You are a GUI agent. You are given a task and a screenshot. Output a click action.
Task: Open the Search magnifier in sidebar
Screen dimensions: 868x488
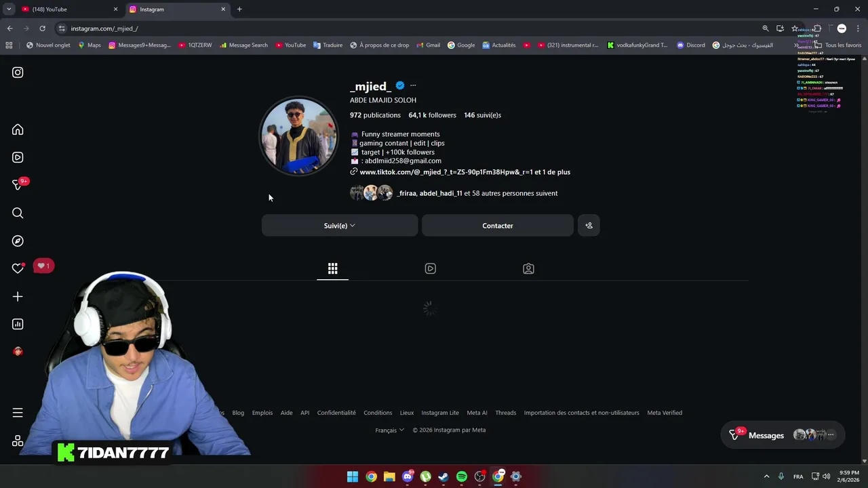[x=18, y=213]
